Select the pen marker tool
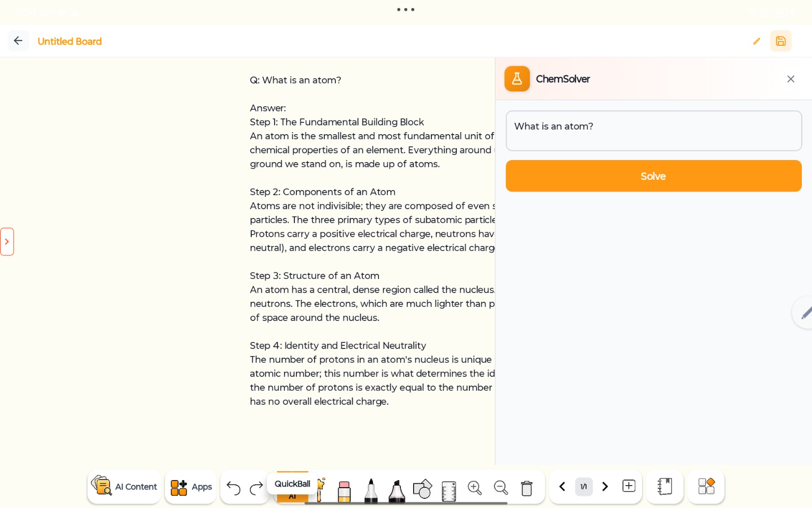The height and width of the screenshot is (508, 812). coord(371,490)
